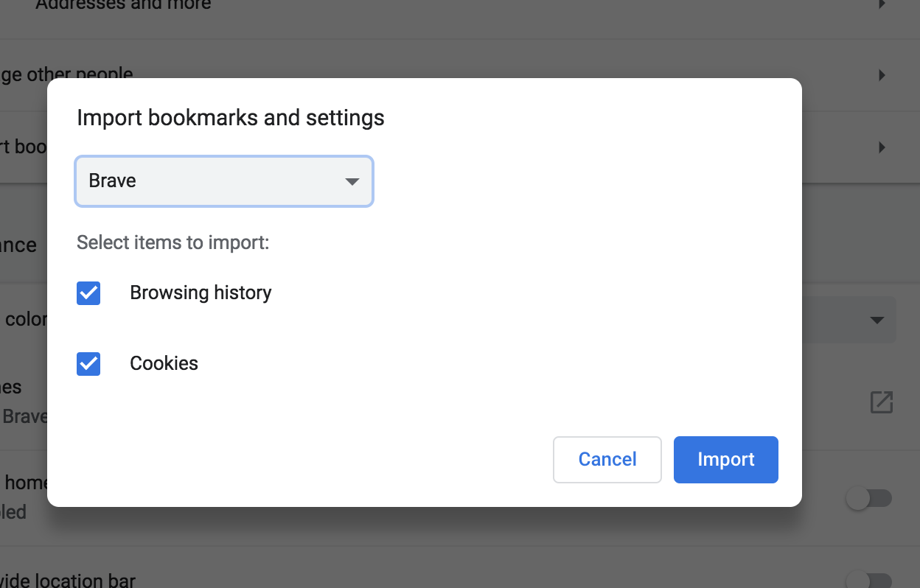Screen dimensions: 920x588
Task: Toggle the wide location bar switch
Action: [868, 581]
